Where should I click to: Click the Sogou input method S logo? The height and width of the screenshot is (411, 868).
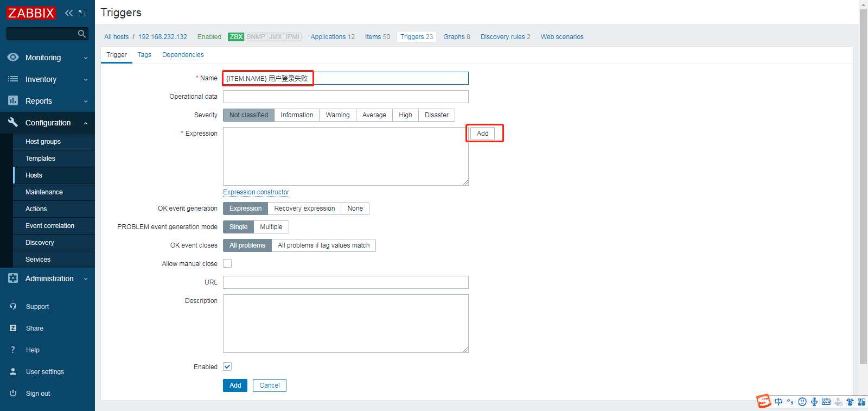764,401
